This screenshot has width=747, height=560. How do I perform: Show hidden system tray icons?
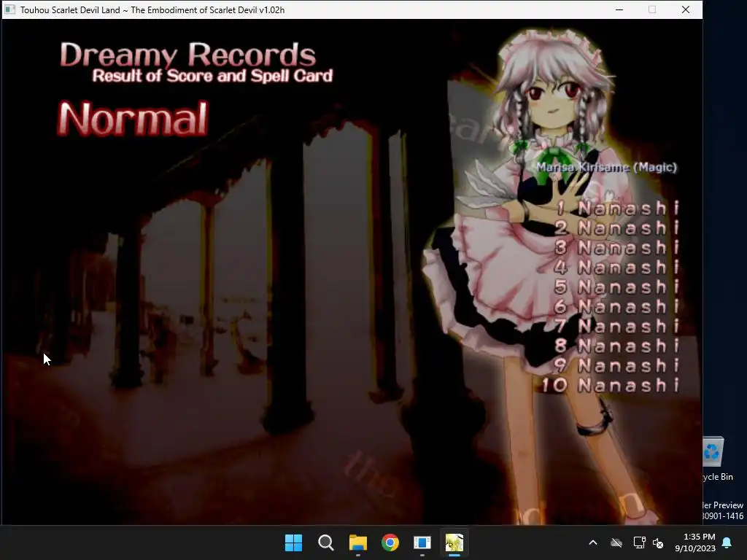tap(593, 542)
